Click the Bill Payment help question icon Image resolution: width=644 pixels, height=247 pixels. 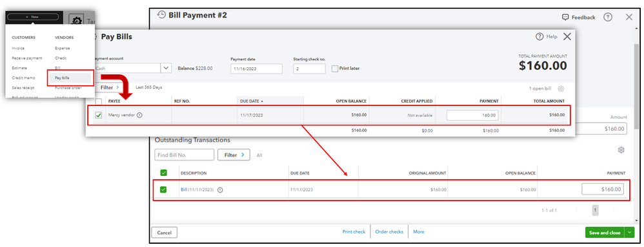608,17
